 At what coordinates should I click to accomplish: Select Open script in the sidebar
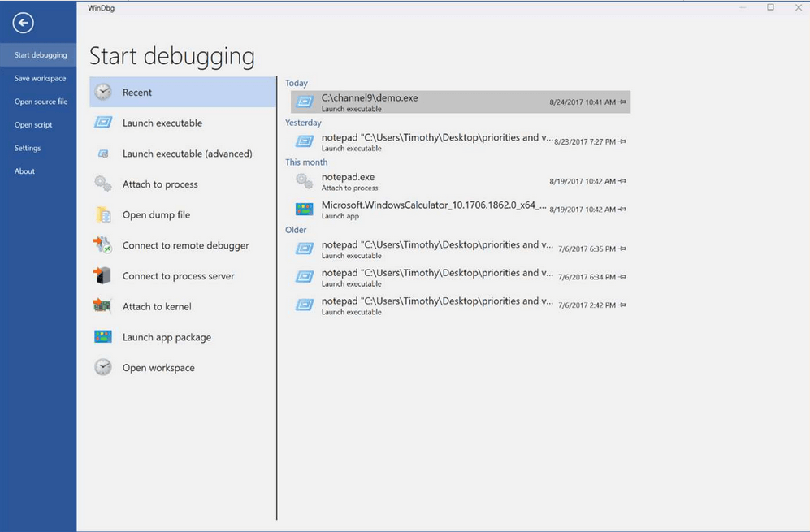pos(33,125)
